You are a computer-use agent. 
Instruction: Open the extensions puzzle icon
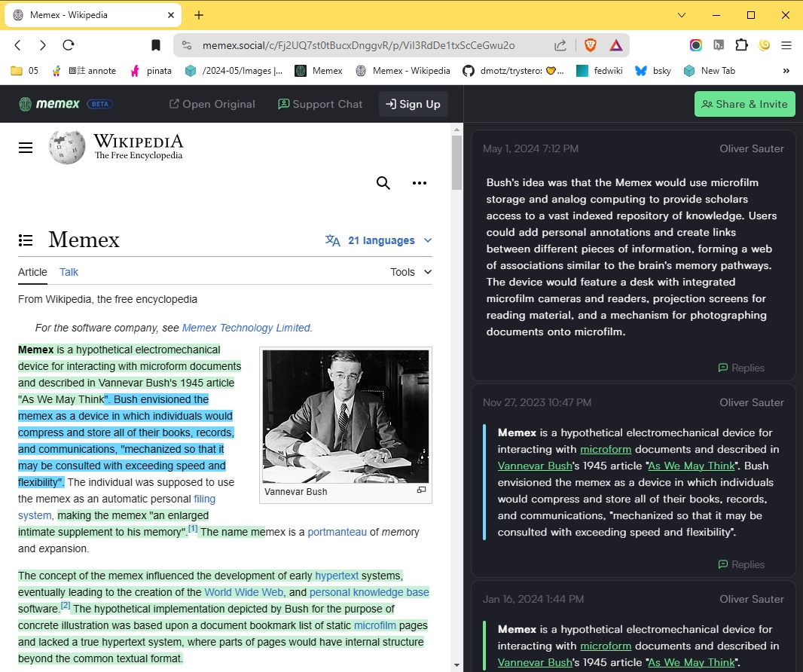[x=741, y=45]
